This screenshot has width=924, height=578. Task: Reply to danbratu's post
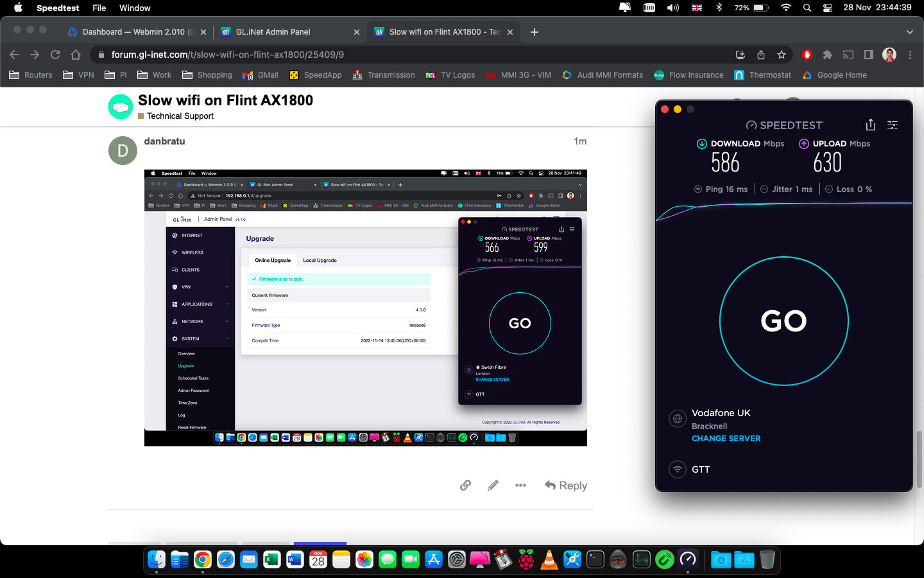pyautogui.click(x=566, y=486)
